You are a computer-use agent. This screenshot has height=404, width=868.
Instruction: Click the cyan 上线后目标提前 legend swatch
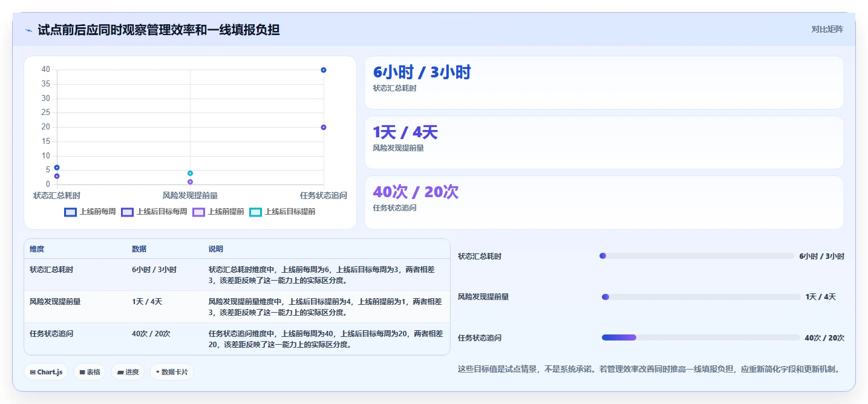pyautogui.click(x=256, y=212)
